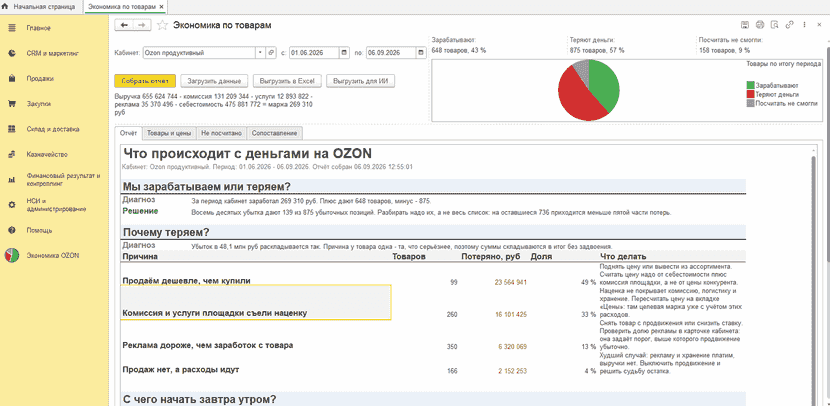The image size is (830, 406).
Task: Open calendar for start date 01.06.2026
Action: 344,53
